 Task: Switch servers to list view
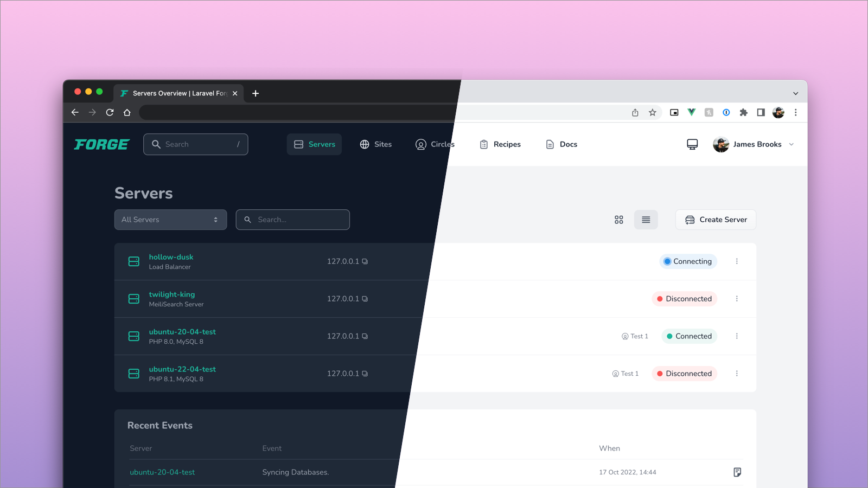pos(646,220)
